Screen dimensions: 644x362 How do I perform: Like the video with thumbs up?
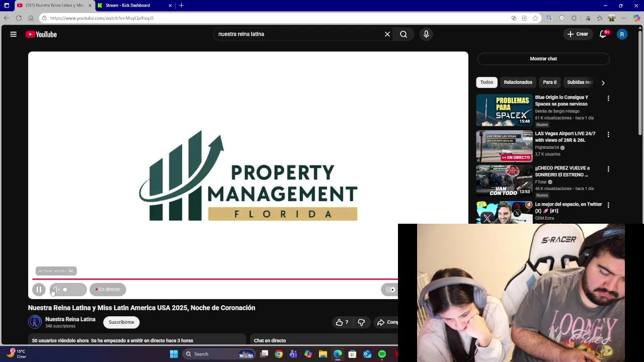coord(342,322)
